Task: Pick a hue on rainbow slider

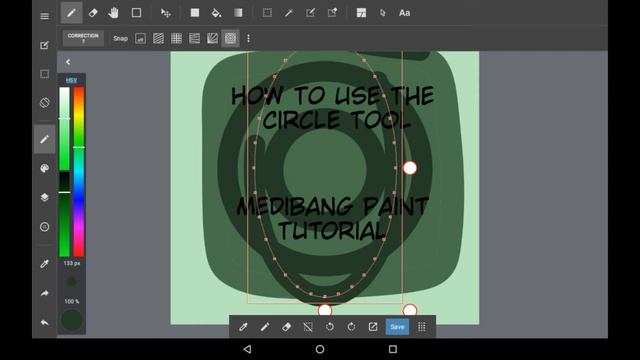Action: (79, 171)
